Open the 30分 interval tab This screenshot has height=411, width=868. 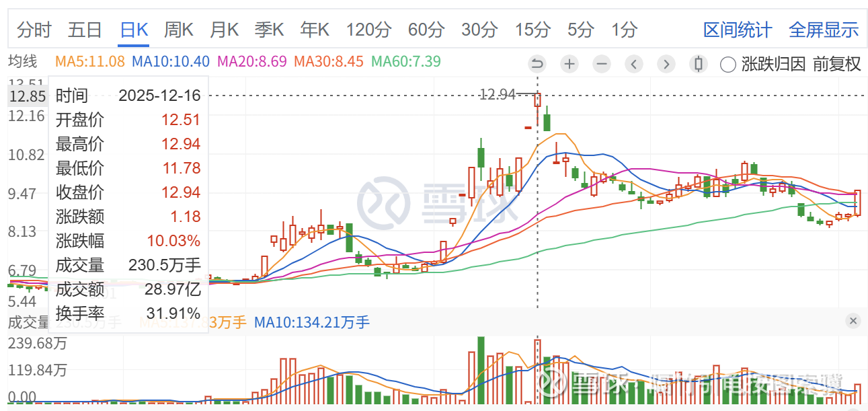click(479, 30)
